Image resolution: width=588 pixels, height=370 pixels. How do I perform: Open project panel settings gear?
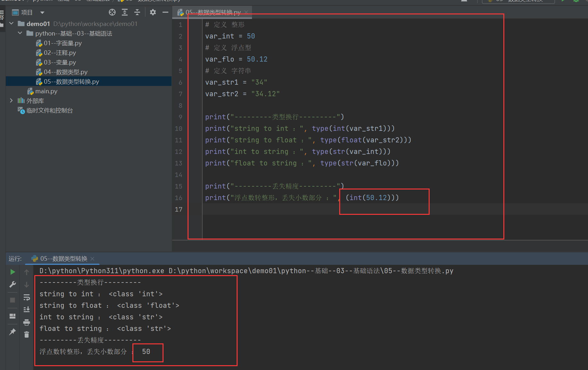point(153,13)
